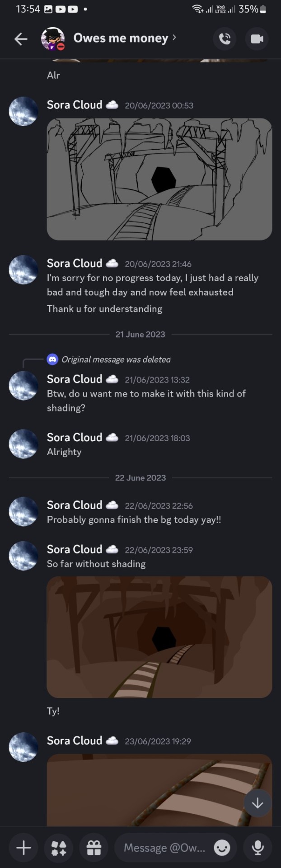Open the gift icon in the message bar
Viewport: 281px width, 868px height.
[x=94, y=848]
